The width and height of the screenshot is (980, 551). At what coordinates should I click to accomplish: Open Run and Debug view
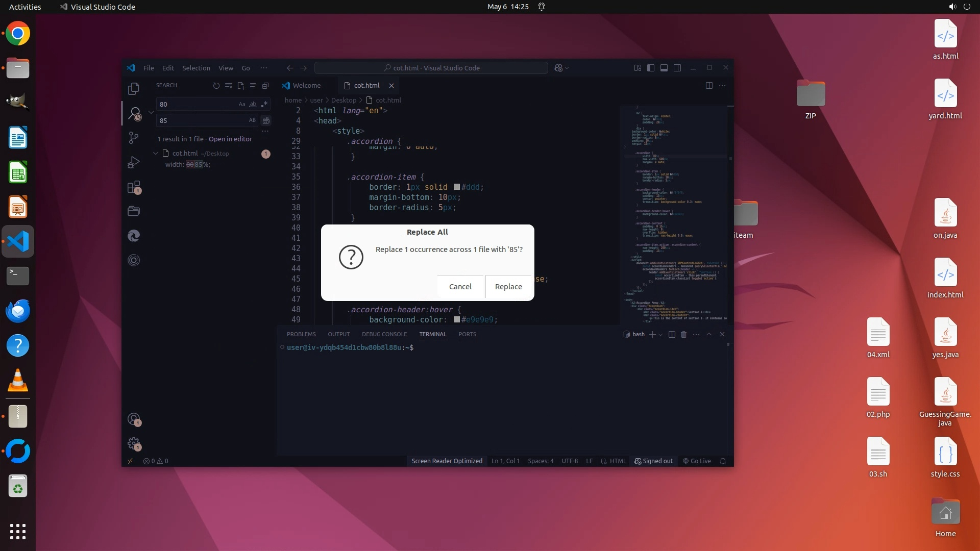pos(134,162)
